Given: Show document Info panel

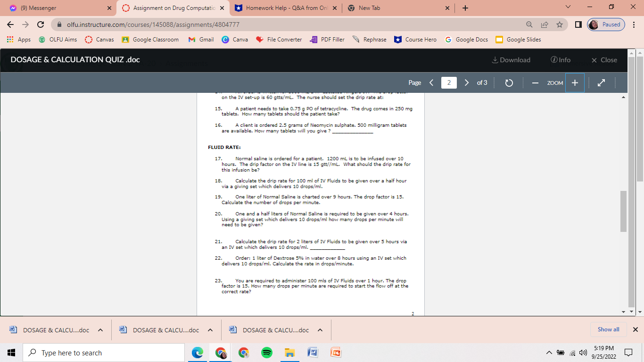Looking at the screenshot, I should click(x=560, y=60).
